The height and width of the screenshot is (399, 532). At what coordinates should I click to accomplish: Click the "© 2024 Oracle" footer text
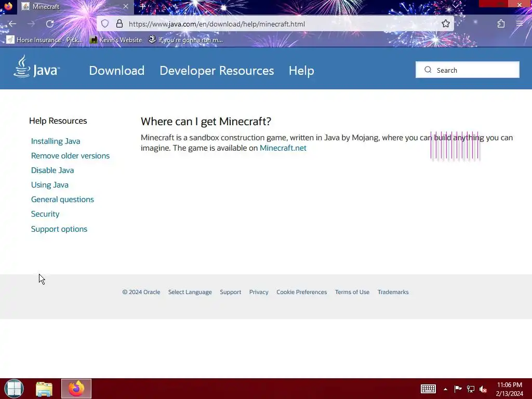pyautogui.click(x=141, y=292)
